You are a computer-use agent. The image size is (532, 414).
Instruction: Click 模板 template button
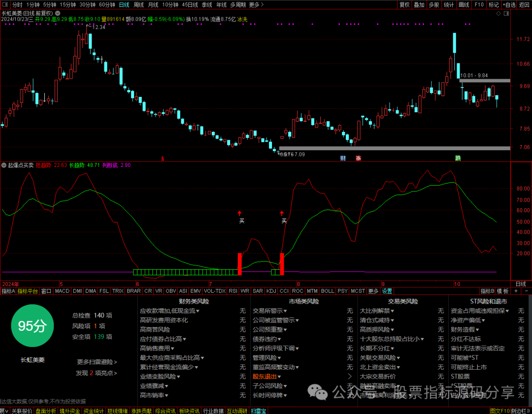503,291
